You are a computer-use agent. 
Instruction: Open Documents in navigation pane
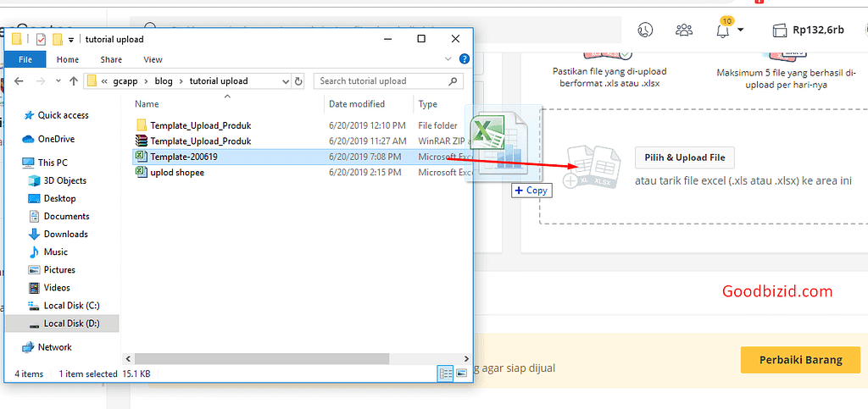(66, 216)
